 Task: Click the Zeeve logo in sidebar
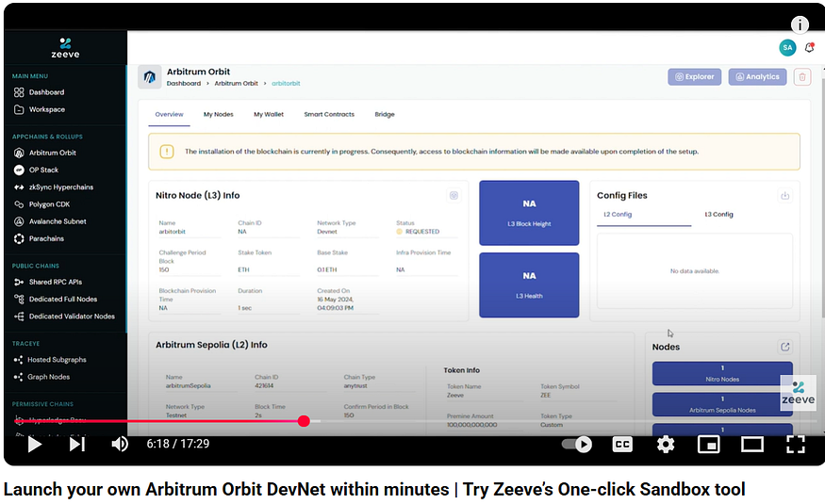65,48
